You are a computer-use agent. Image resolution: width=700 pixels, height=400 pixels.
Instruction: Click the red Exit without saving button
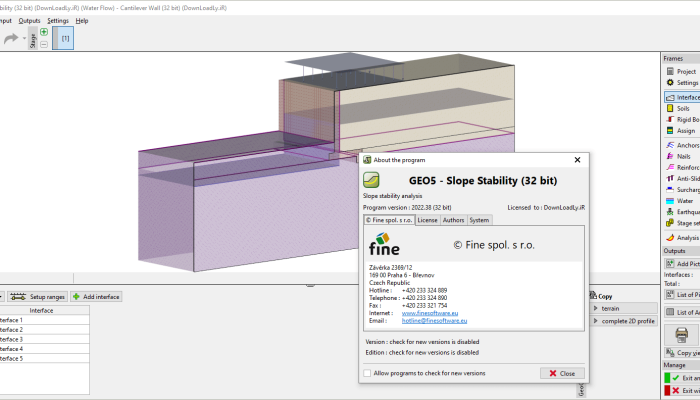point(682,391)
